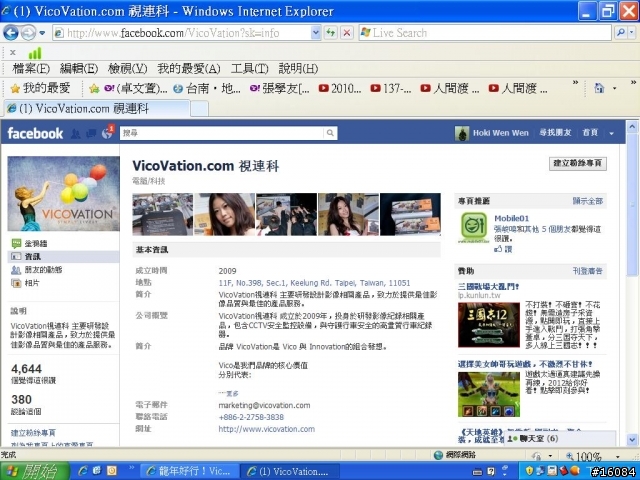
Task: Click the browser Home icon
Action: (599, 88)
